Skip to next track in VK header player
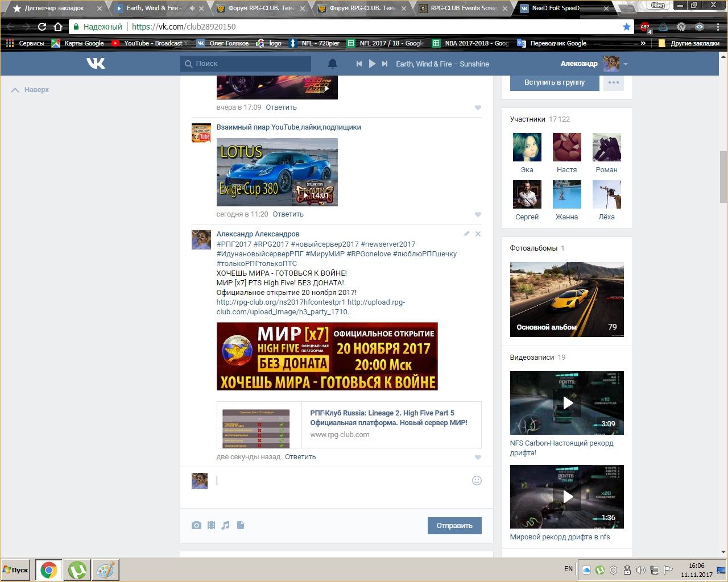 (x=385, y=64)
